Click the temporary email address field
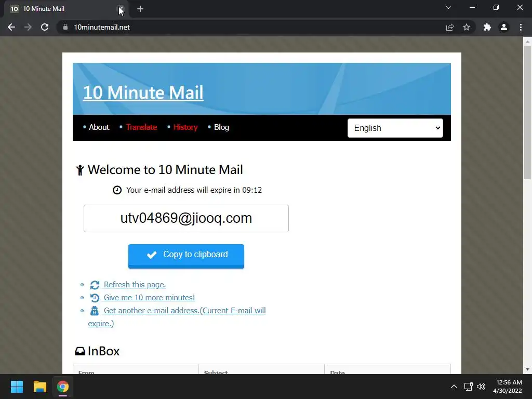 187,219
